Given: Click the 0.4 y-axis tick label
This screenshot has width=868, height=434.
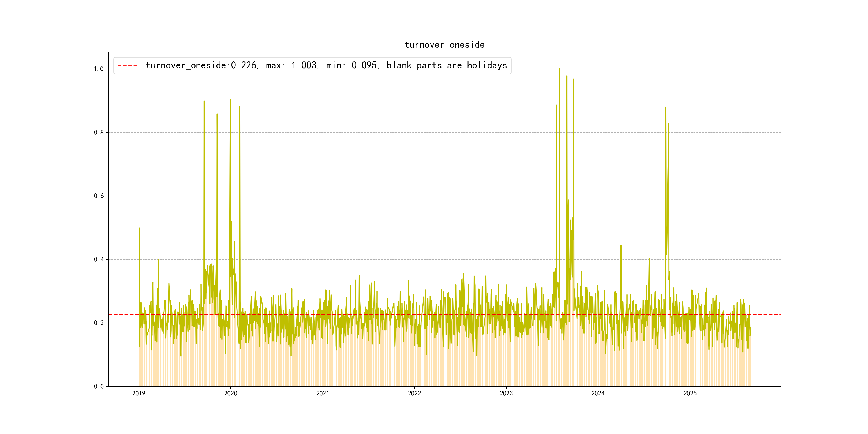Looking at the screenshot, I should coord(98,259).
